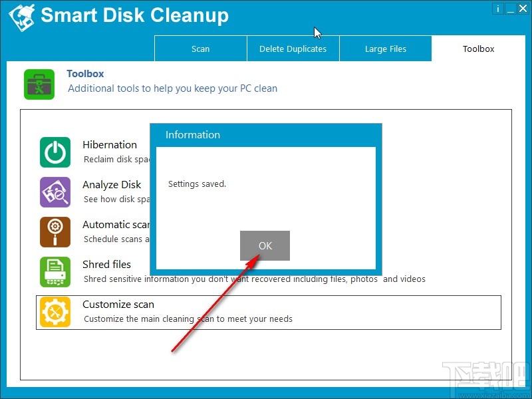This screenshot has width=532, height=399.
Task: Open the Delete Duplicates tab
Action: pos(293,49)
